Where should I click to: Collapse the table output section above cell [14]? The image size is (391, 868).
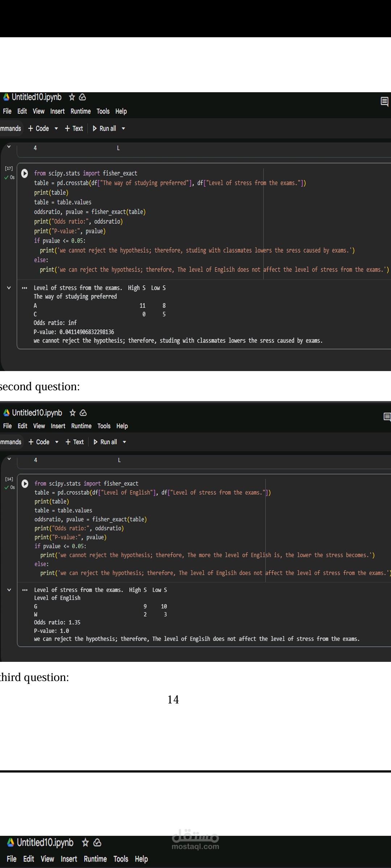coord(9,459)
